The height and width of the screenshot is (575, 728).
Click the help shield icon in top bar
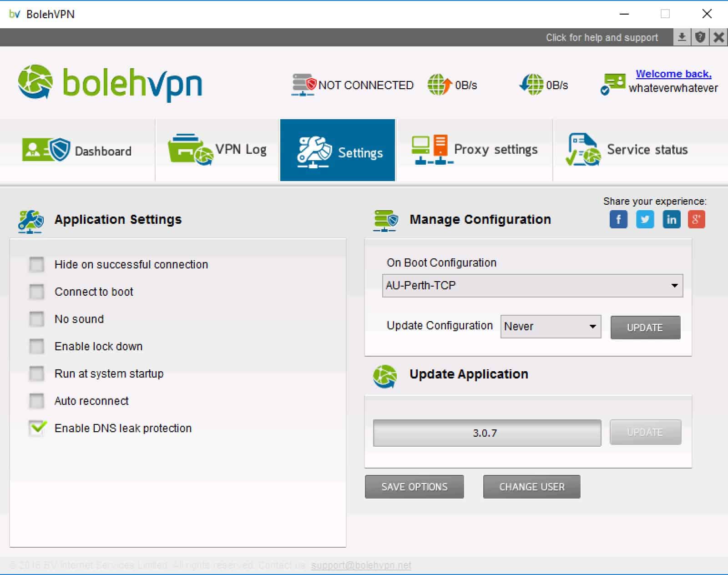point(700,37)
